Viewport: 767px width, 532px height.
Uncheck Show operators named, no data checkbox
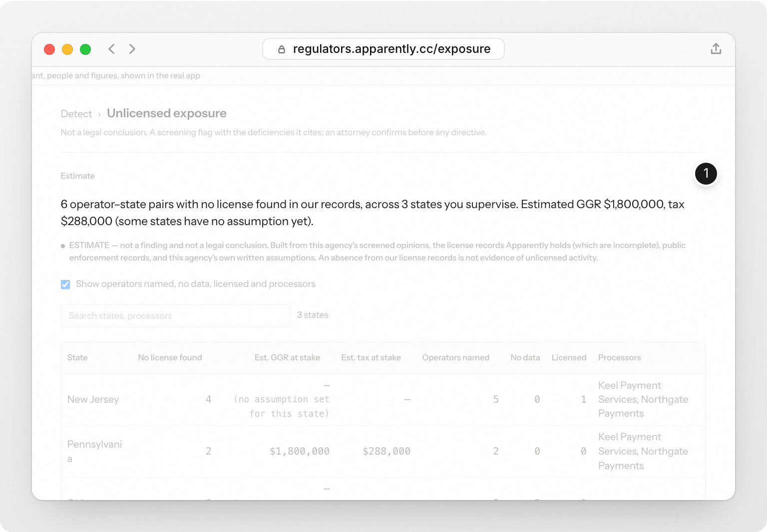point(65,284)
